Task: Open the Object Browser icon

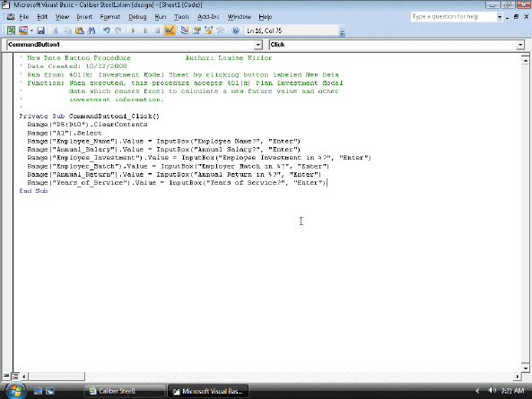Action: 208,30
